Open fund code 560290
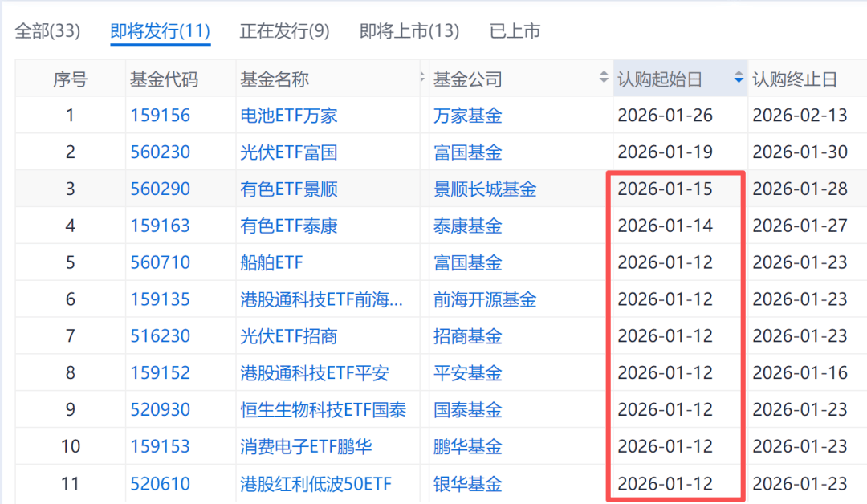Viewport: 867px width, 504px height. (x=161, y=189)
